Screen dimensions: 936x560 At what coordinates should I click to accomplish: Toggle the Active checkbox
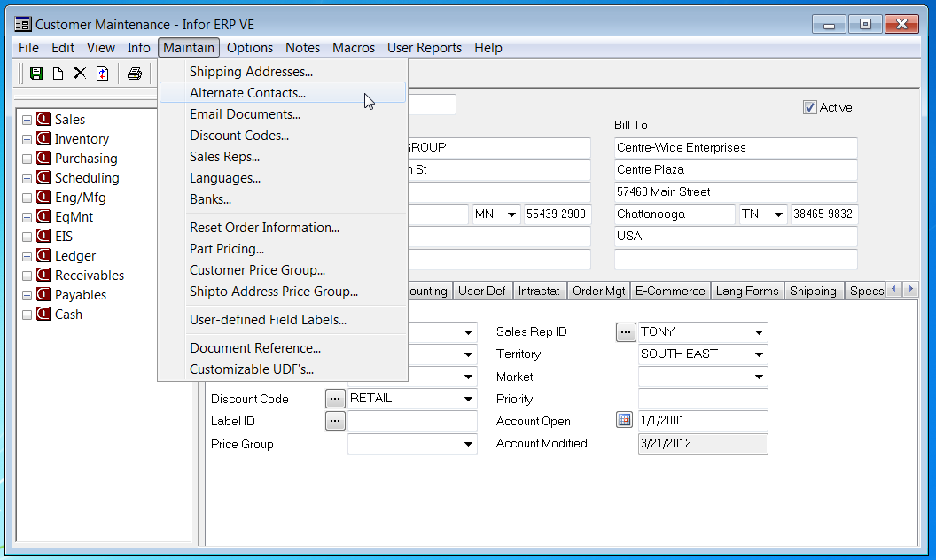click(x=810, y=107)
